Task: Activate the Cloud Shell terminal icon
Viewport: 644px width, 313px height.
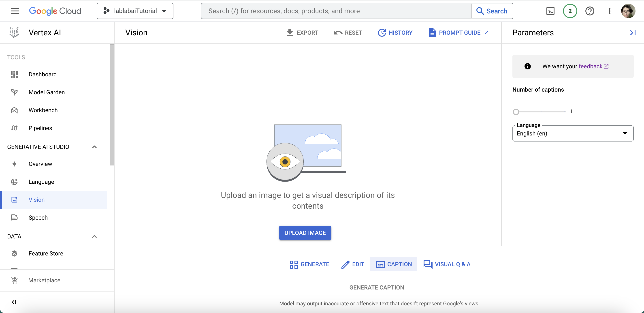Action: (x=550, y=11)
